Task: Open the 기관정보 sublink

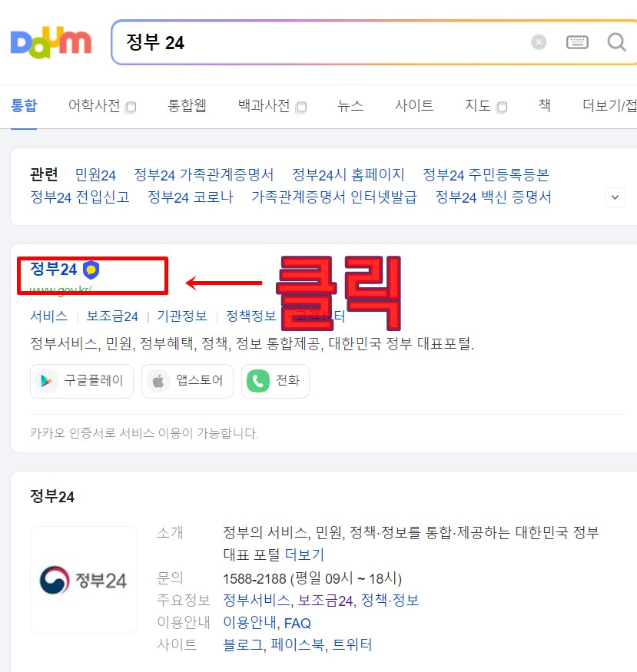Action: pos(182,316)
